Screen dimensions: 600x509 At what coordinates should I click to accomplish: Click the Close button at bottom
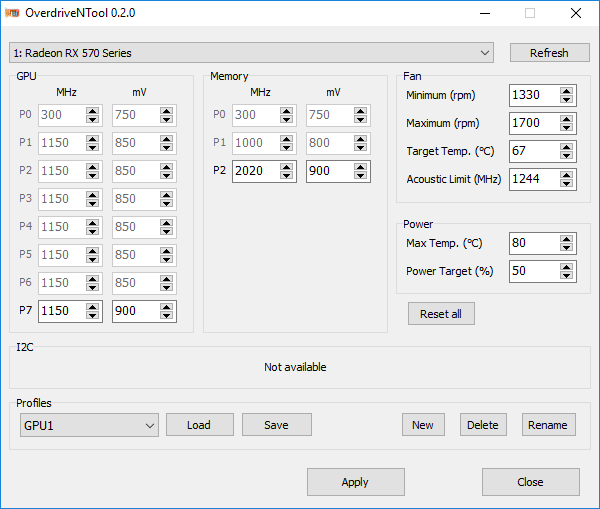pos(531,482)
